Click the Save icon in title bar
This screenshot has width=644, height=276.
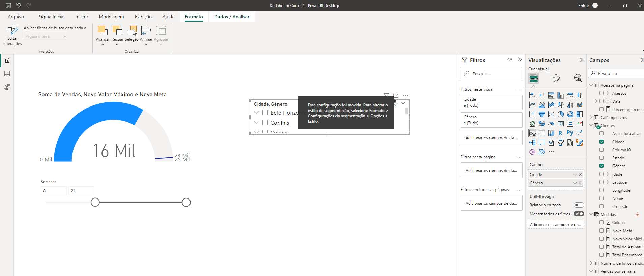coord(8,5)
